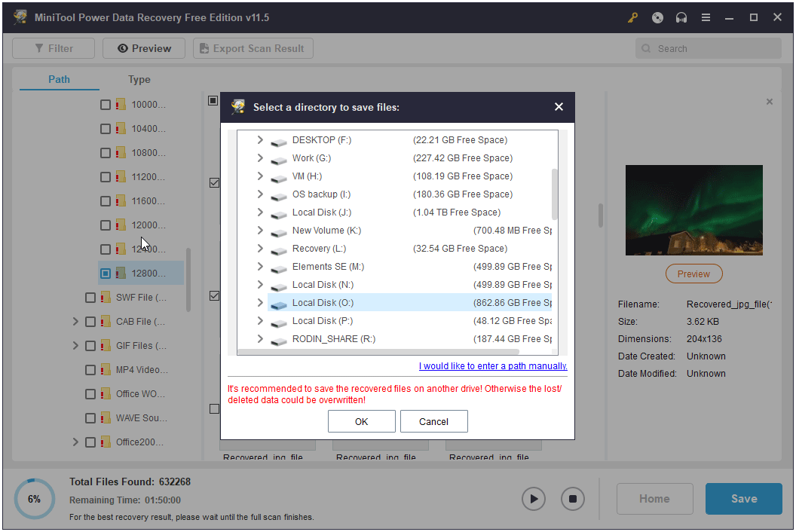Tick the MP4 Video checkbox
Screen dimensions: 796x532
click(x=90, y=369)
